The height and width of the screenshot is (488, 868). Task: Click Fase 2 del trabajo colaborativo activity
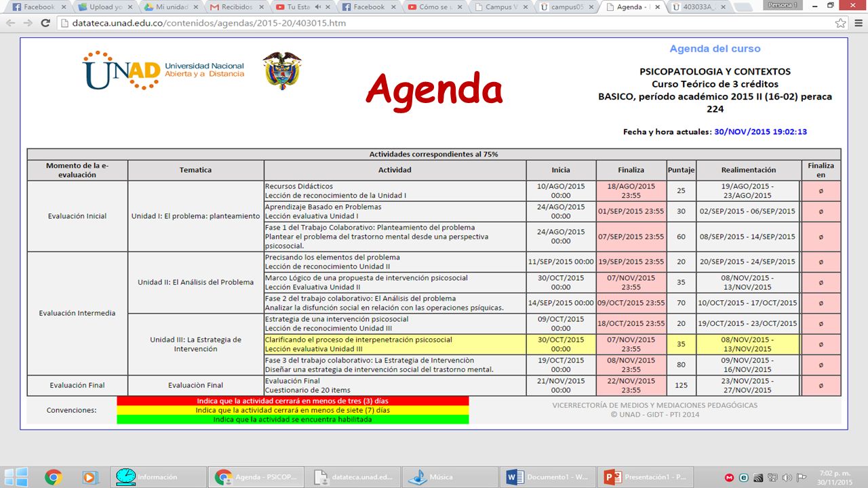pos(395,303)
